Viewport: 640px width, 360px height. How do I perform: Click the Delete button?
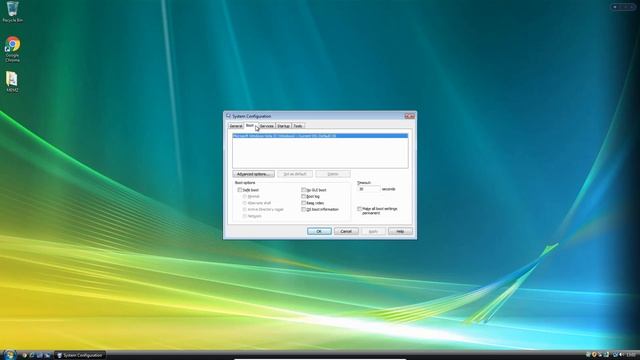click(x=333, y=174)
